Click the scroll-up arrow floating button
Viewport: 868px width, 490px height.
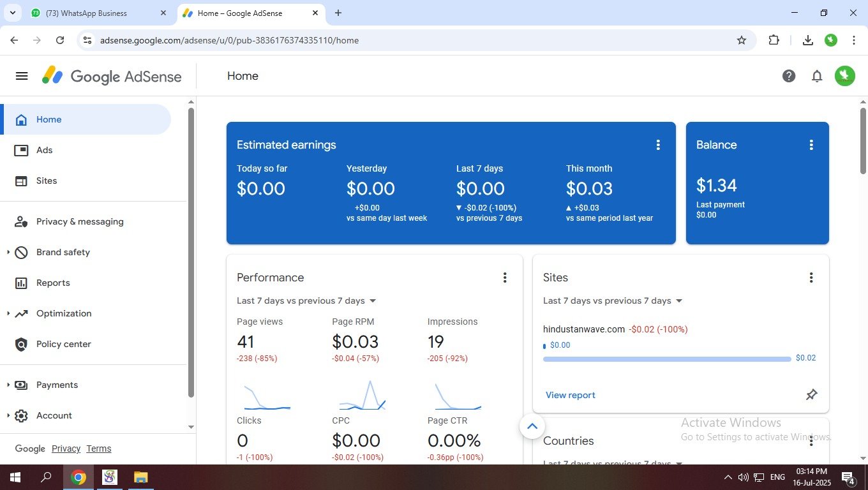[532, 426]
